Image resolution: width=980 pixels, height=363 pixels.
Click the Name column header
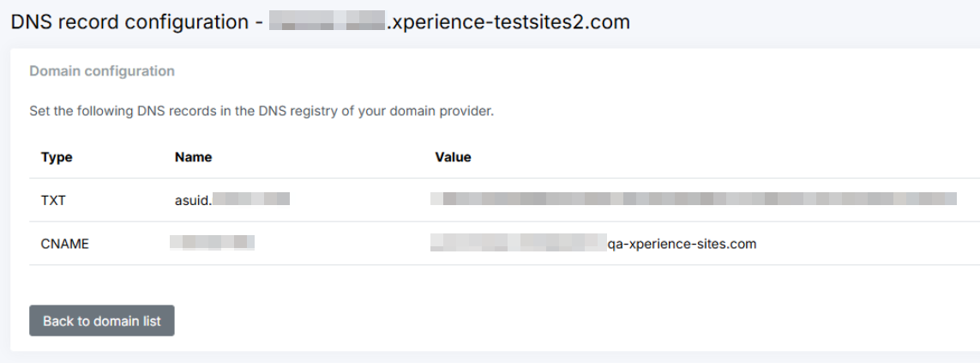pyautogui.click(x=193, y=157)
